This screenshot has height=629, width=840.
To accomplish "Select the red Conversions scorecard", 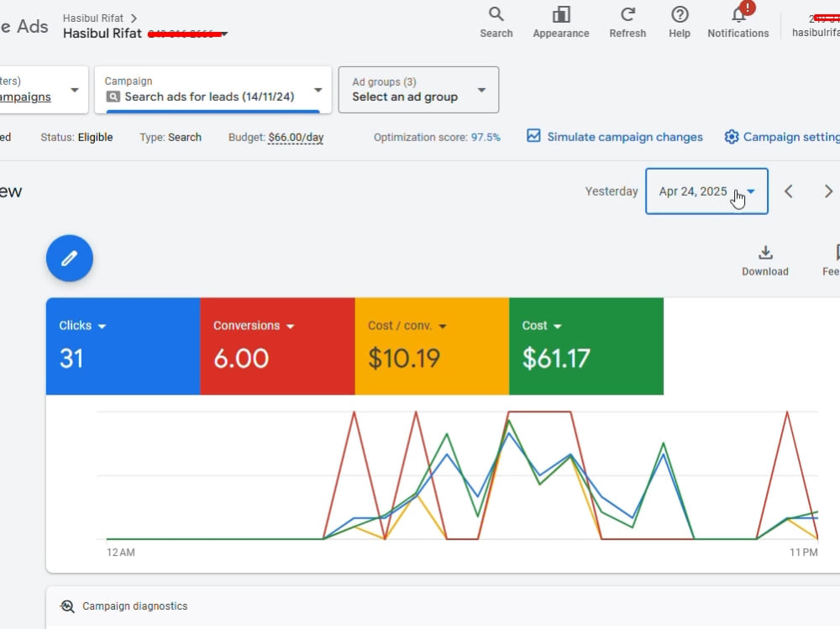I will 277,346.
